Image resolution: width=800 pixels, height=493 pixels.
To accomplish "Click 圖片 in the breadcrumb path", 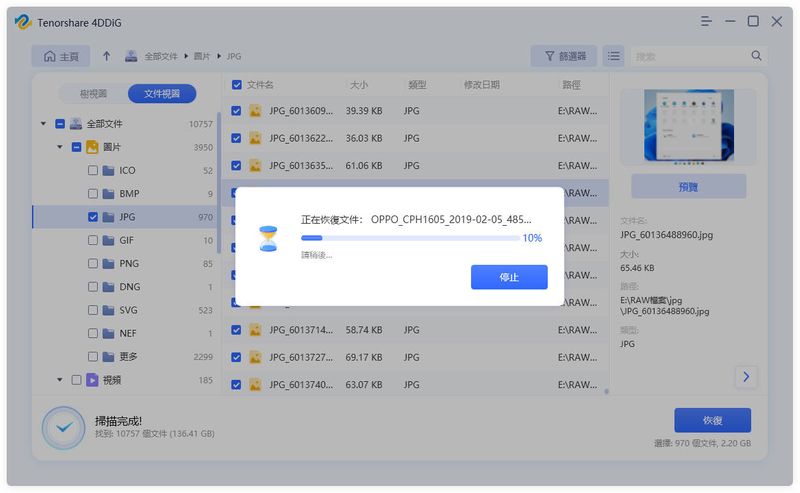I will coord(202,57).
